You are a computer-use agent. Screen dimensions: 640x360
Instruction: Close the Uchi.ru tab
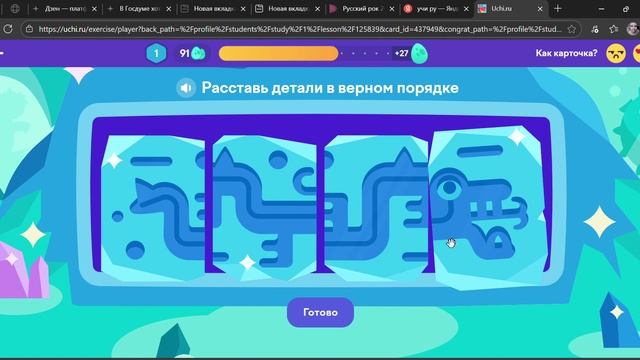pos(540,9)
